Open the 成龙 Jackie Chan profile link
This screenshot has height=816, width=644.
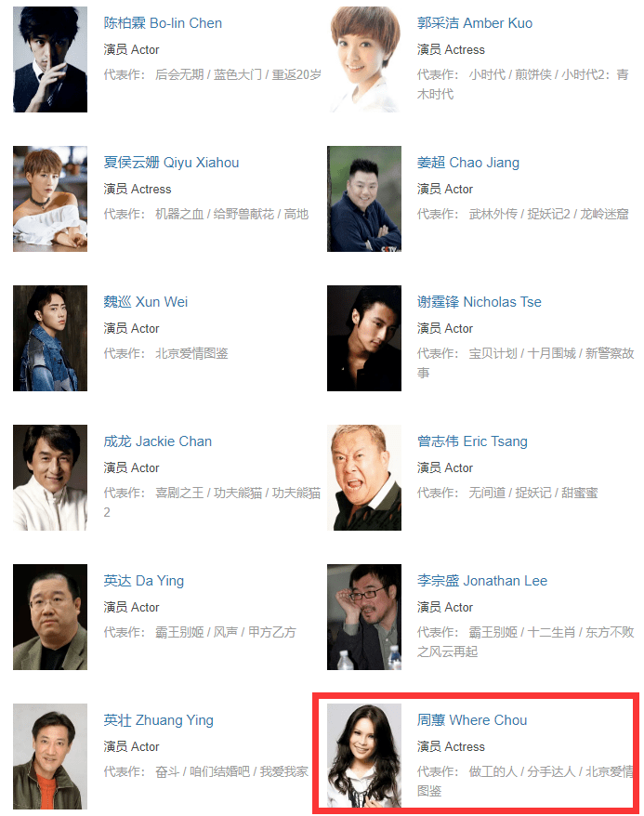(x=158, y=441)
